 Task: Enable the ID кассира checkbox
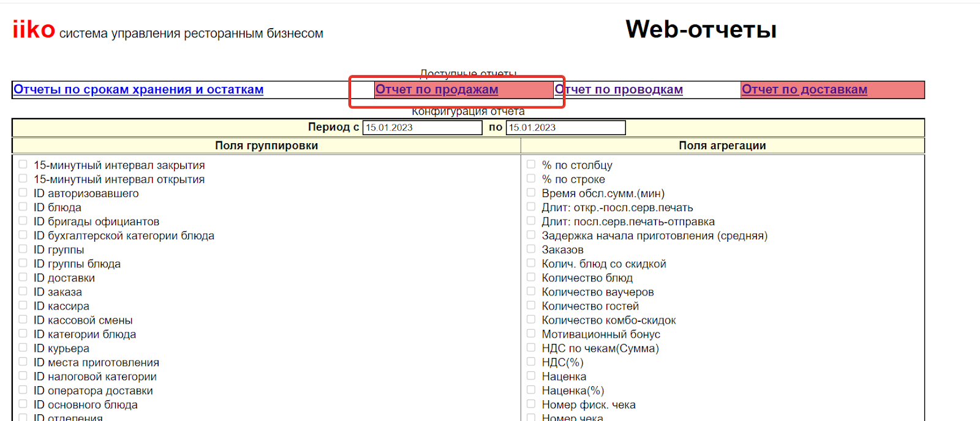point(23,305)
